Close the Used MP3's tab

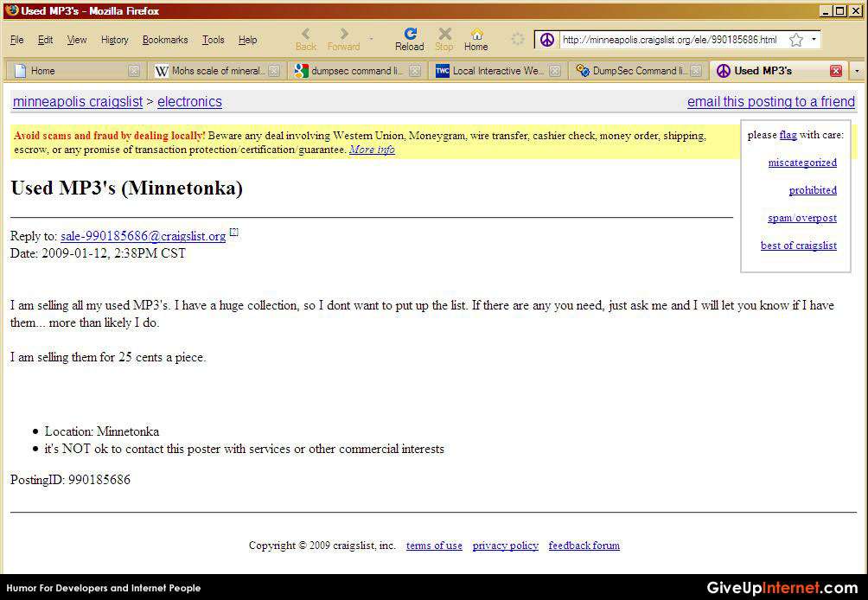(x=836, y=71)
